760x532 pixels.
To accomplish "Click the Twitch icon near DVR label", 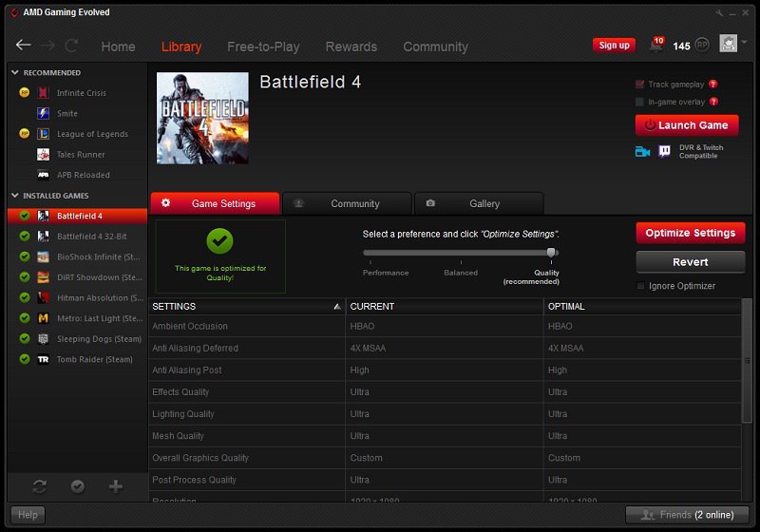I will point(665,151).
